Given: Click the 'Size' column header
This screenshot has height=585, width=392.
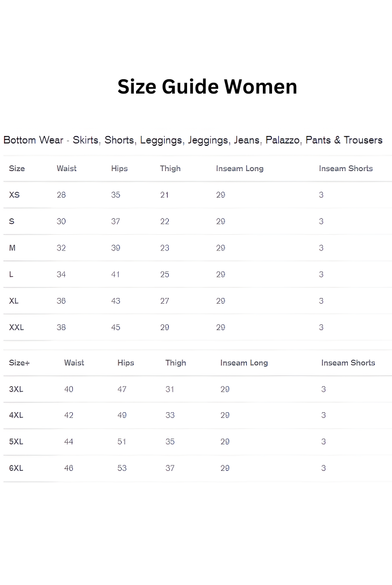Looking at the screenshot, I should click(x=17, y=168).
